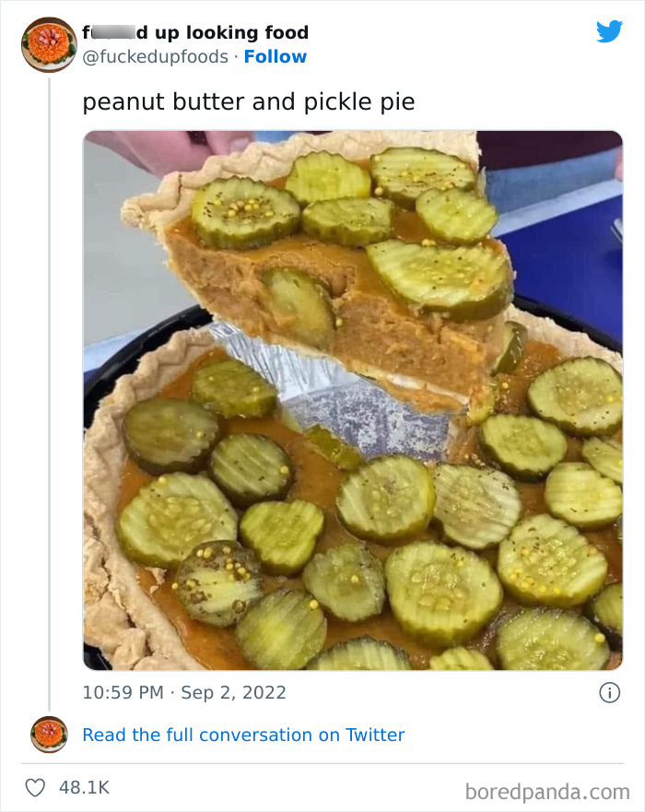Screen dimensions: 645x812
Task: Select the "peanut butter and pickle pie" text
Action: point(249,101)
